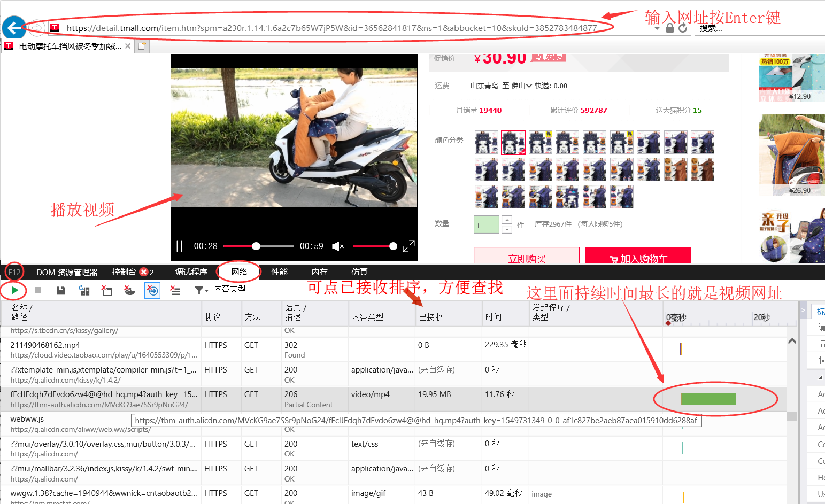Toggle clear entries on navigate button

(x=152, y=290)
